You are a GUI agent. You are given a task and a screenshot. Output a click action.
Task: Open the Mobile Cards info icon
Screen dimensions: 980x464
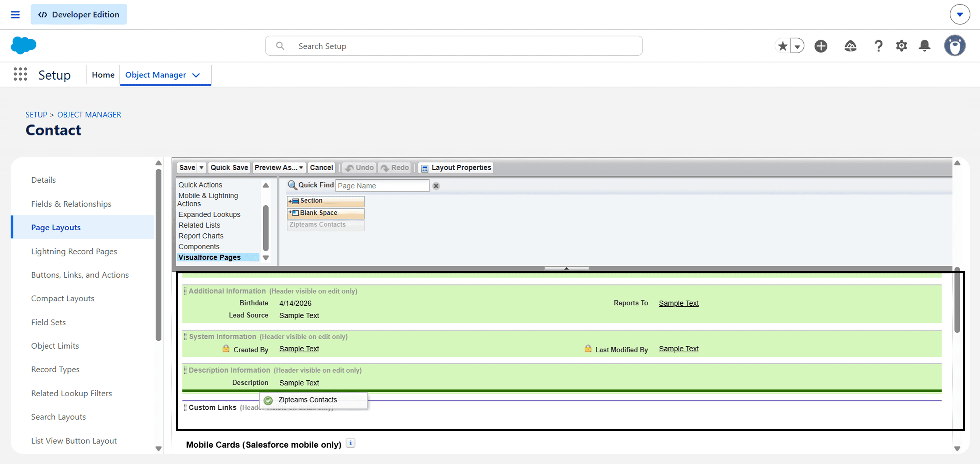[x=350, y=443]
